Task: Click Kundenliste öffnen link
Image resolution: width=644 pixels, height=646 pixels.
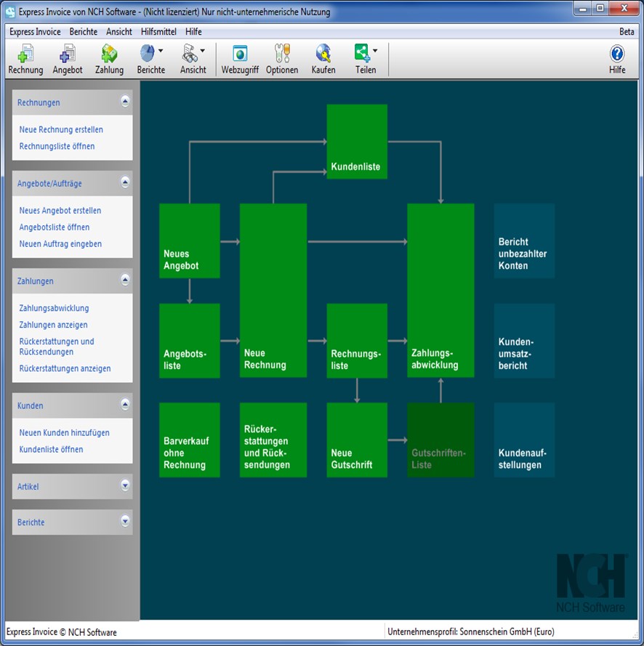Action: tap(51, 450)
